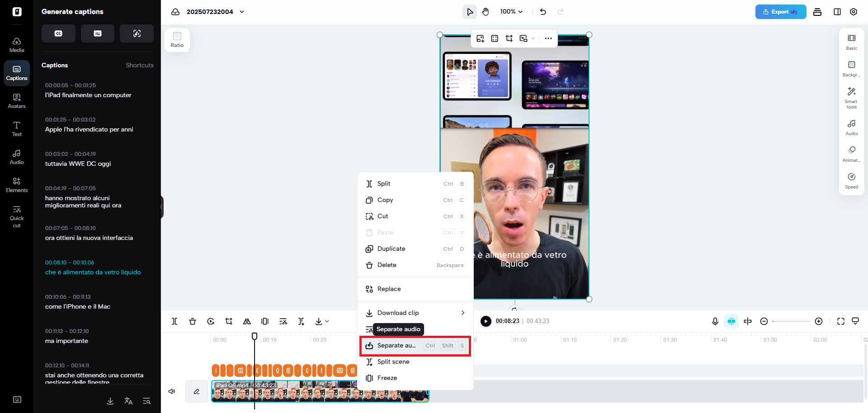
Task: Translate the captions
Action: [128, 401]
